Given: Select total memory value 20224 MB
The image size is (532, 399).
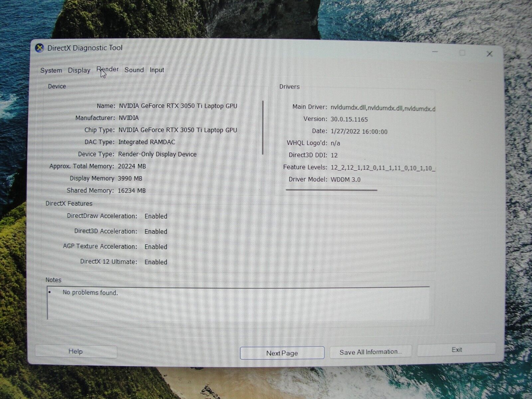Looking at the screenshot, I should tap(132, 166).
